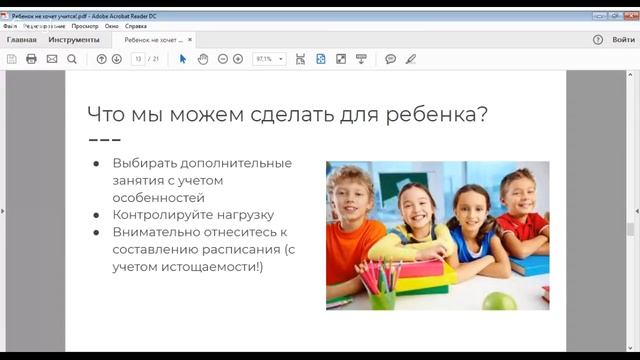Expand the left navigation pane arrow
Viewport: 640px width, 360px height.
(x=2, y=211)
